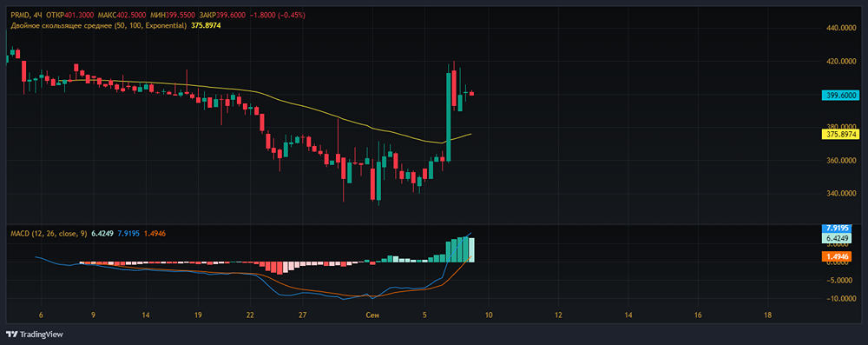Image resolution: width=868 pixels, height=345 pixels.
Task: Click the date 22 on time axis
Action: pyautogui.click(x=250, y=315)
